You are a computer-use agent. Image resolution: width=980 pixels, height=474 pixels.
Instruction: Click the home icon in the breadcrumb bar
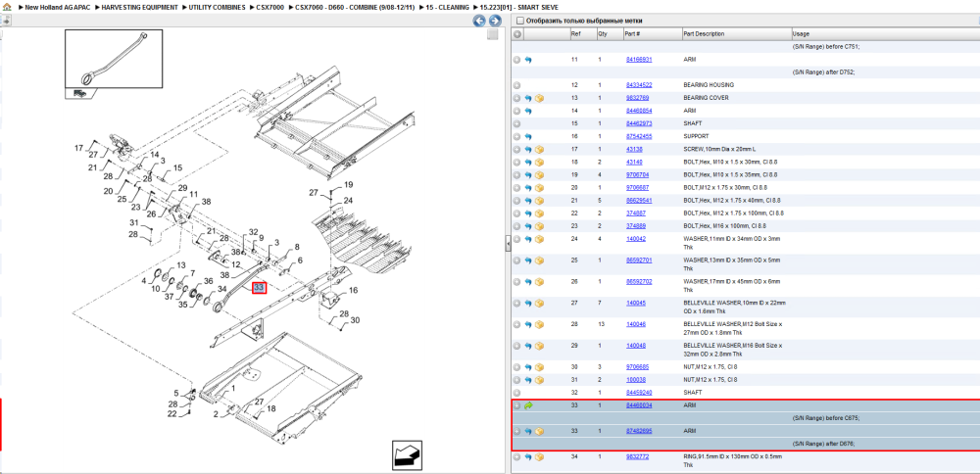[6, 7]
